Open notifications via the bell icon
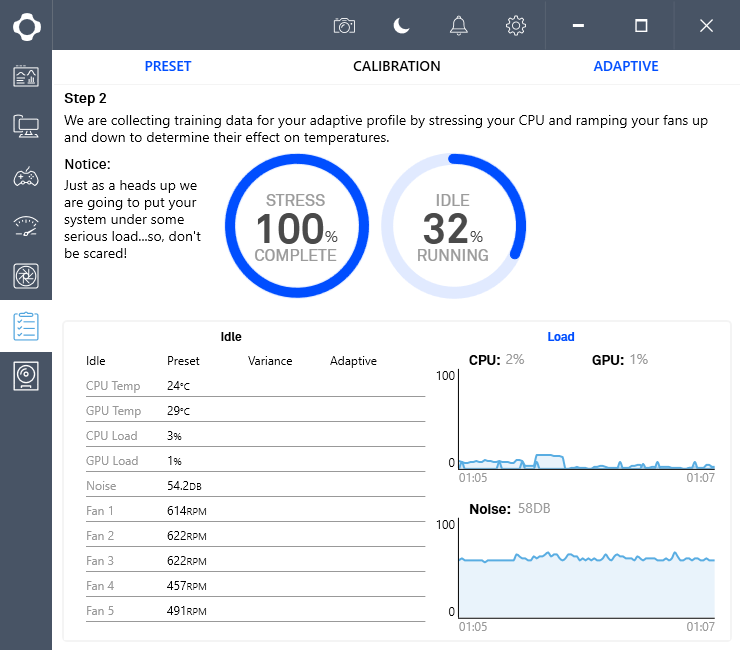The height and width of the screenshot is (650, 740). 459,26
